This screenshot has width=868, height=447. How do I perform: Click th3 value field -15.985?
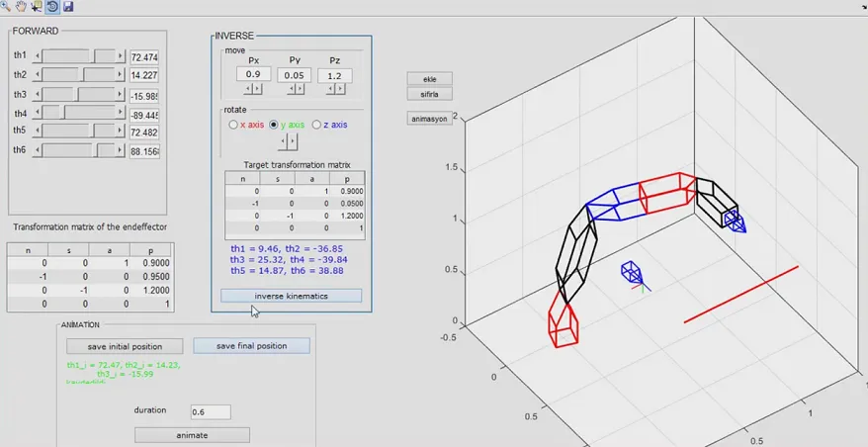click(x=144, y=96)
